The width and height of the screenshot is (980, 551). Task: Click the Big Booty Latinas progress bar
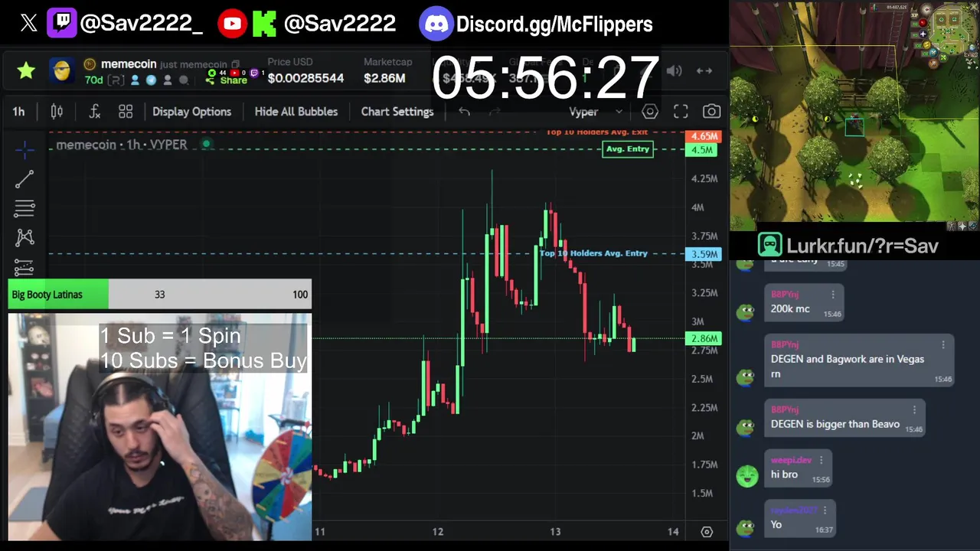[159, 295]
